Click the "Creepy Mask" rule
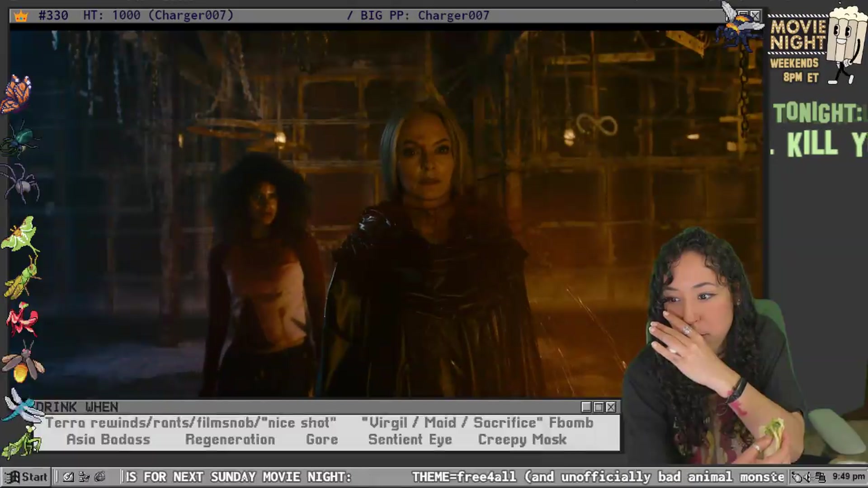Viewport: 868px width, 488px height. 522,440
